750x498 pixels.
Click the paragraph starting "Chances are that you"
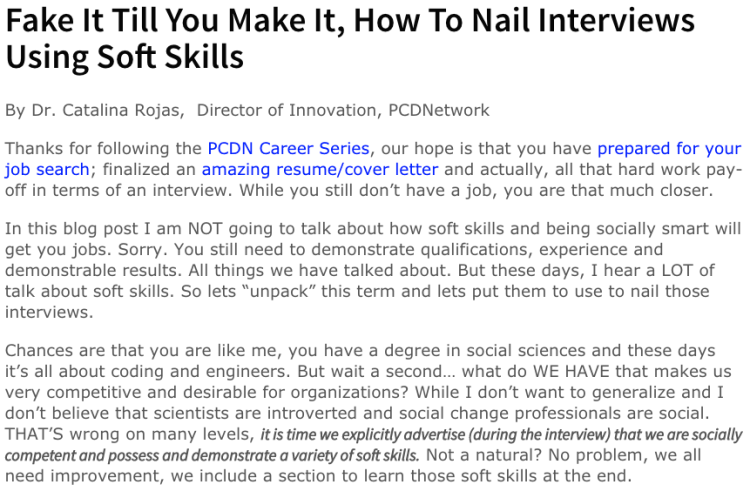(x=370, y=372)
